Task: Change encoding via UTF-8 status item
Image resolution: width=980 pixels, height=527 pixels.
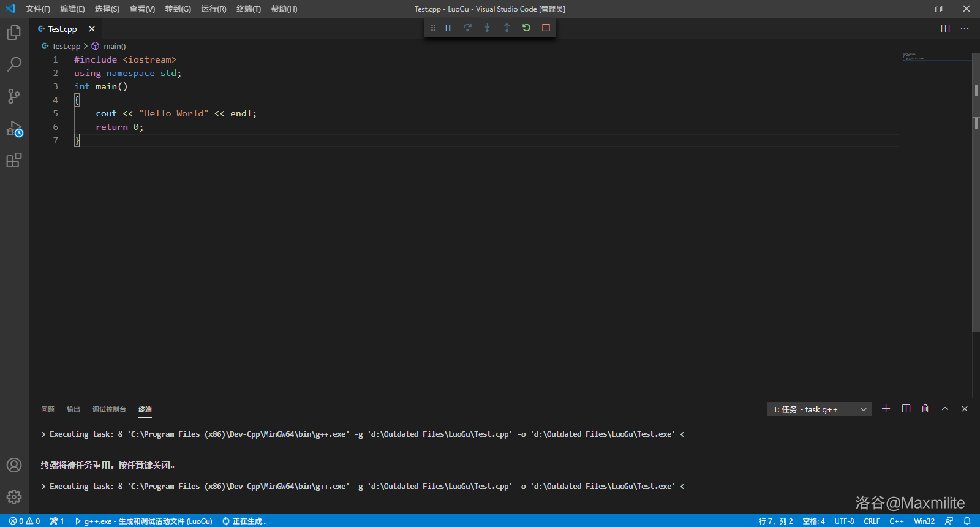Action: tap(844, 521)
